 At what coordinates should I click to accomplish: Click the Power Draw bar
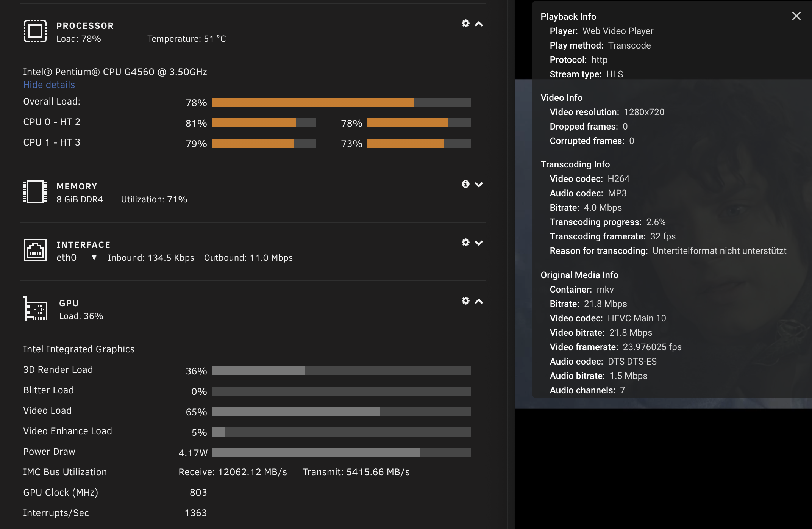point(341,452)
